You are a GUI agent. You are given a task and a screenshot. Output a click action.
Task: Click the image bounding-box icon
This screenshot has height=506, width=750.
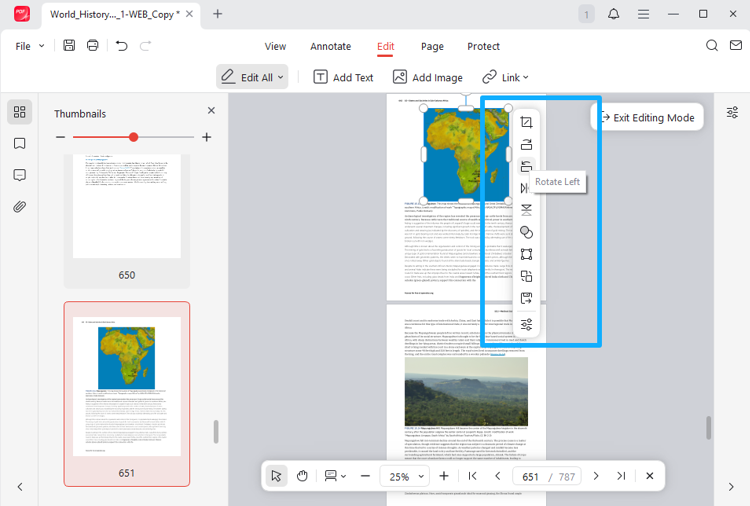[x=526, y=254]
